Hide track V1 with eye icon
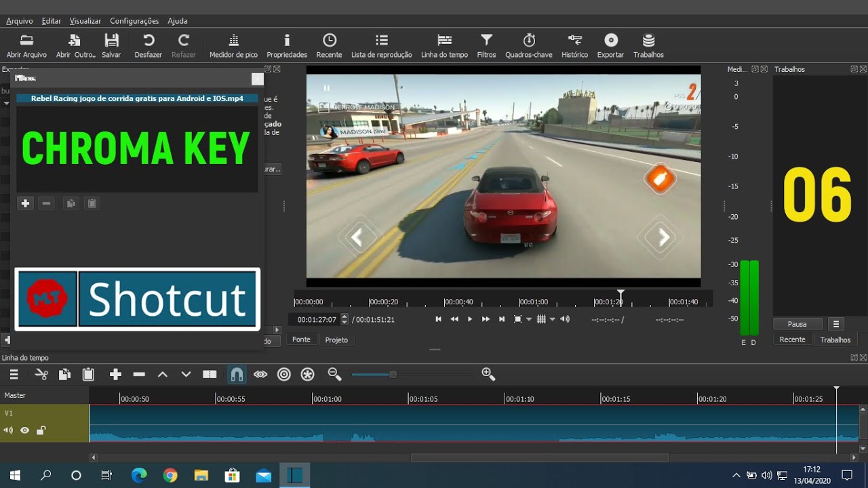The width and height of the screenshot is (868, 488). pyautogui.click(x=24, y=430)
